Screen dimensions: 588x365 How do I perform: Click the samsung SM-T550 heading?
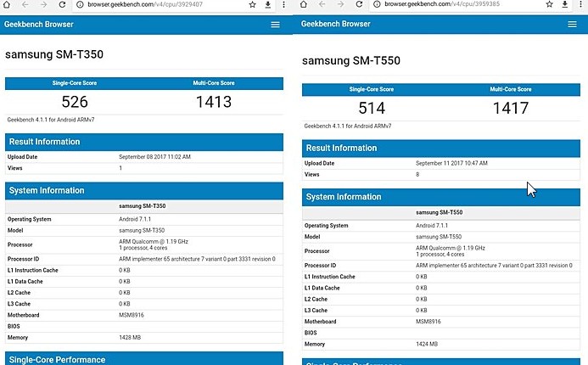[351, 61]
